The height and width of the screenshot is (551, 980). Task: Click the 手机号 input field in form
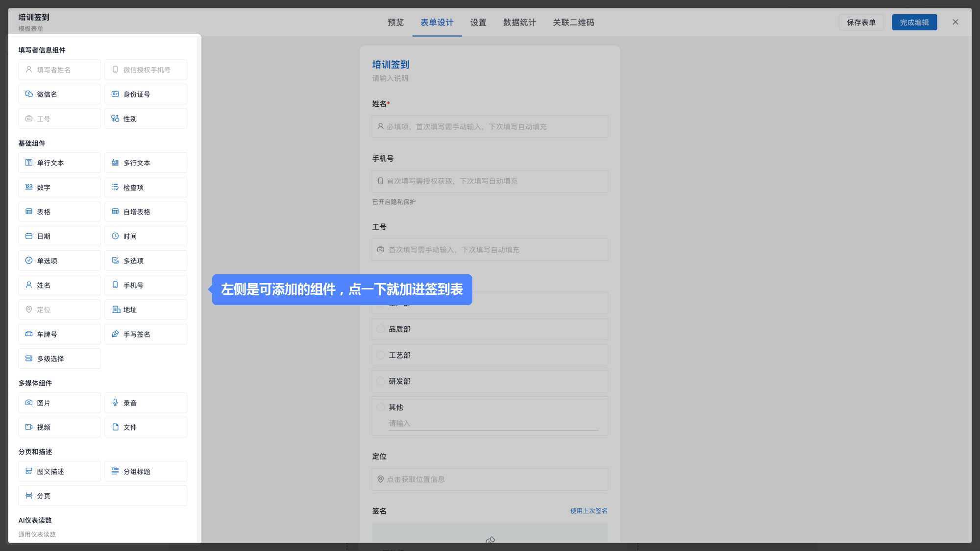click(490, 181)
